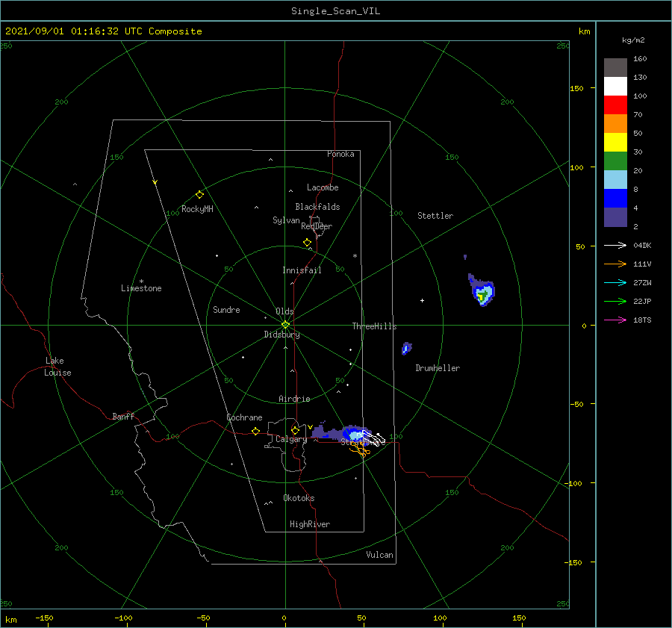Click the Sundre label
672x628 pixels.
coord(226,309)
